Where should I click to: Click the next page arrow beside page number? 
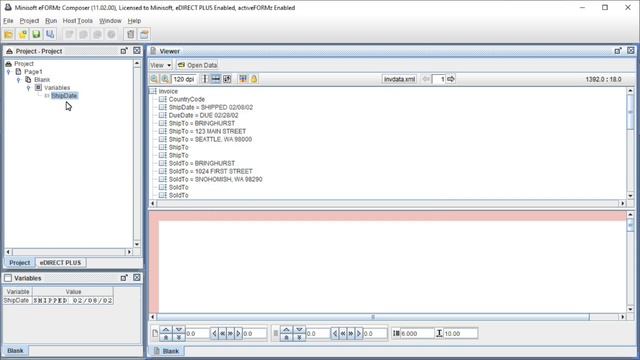pyautogui.click(x=451, y=79)
